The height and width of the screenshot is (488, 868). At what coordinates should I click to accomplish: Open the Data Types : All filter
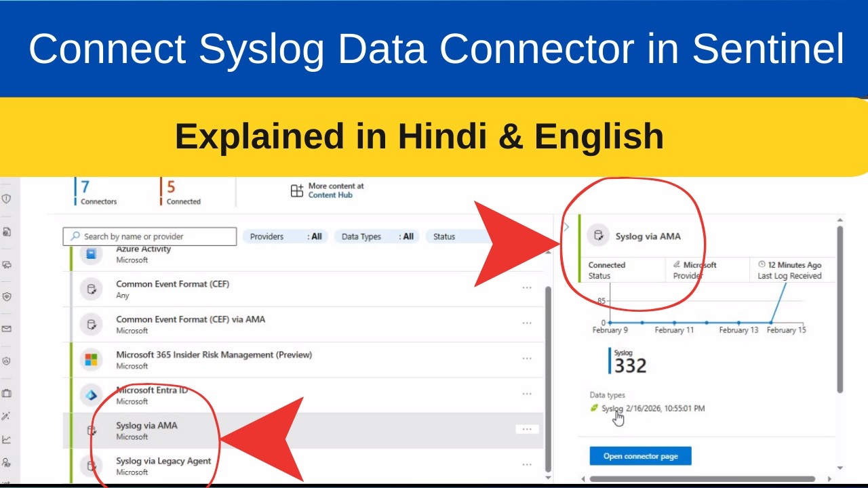tap(377, 237)
